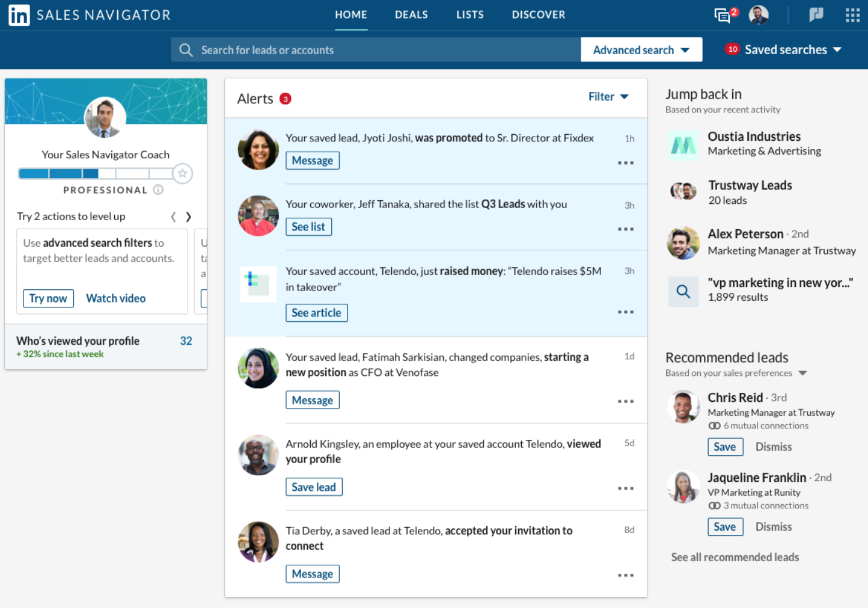Switch to the Deals tab
This screenshot has height=610, width=868.
click(x=411, y=14)
